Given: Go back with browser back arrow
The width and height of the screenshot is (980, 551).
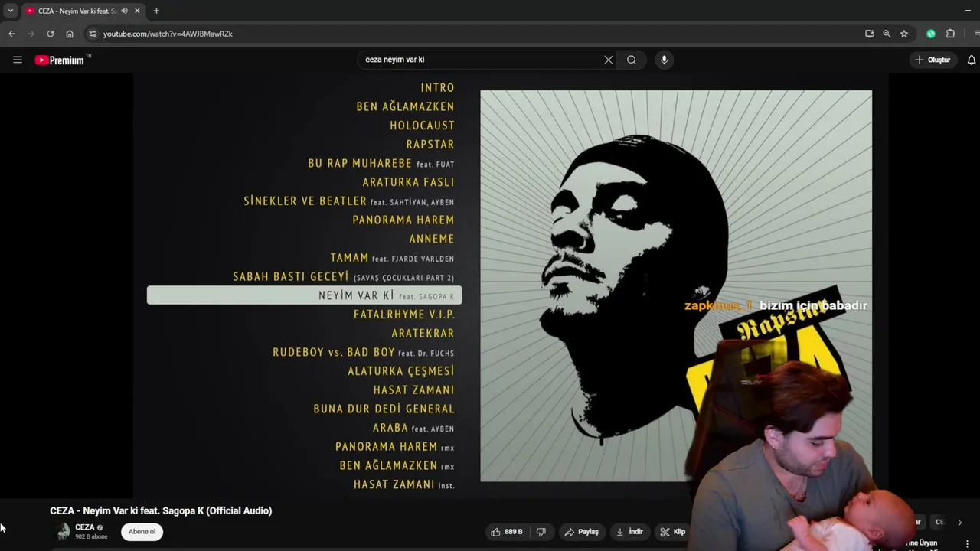Looking at the screenshot, I should (x=11, y=34).
